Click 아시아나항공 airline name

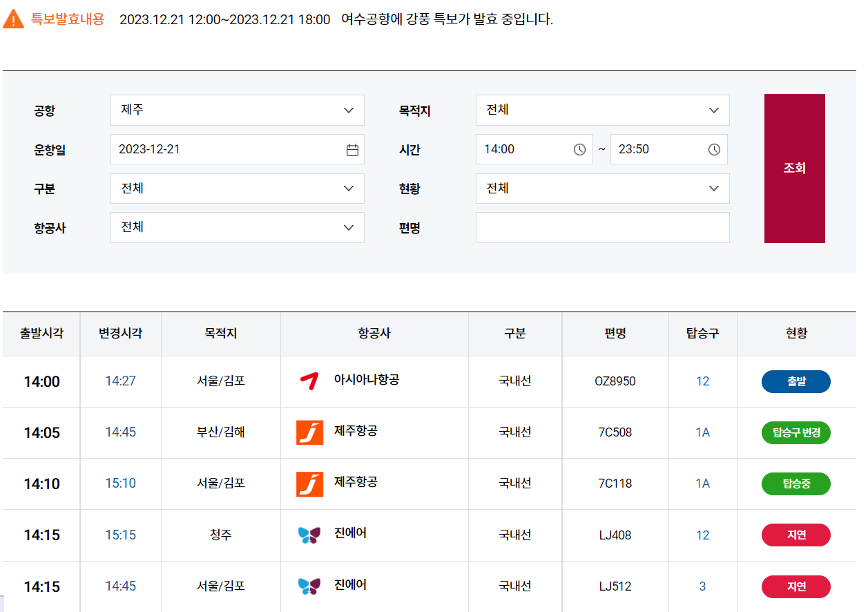pos(367,379)
